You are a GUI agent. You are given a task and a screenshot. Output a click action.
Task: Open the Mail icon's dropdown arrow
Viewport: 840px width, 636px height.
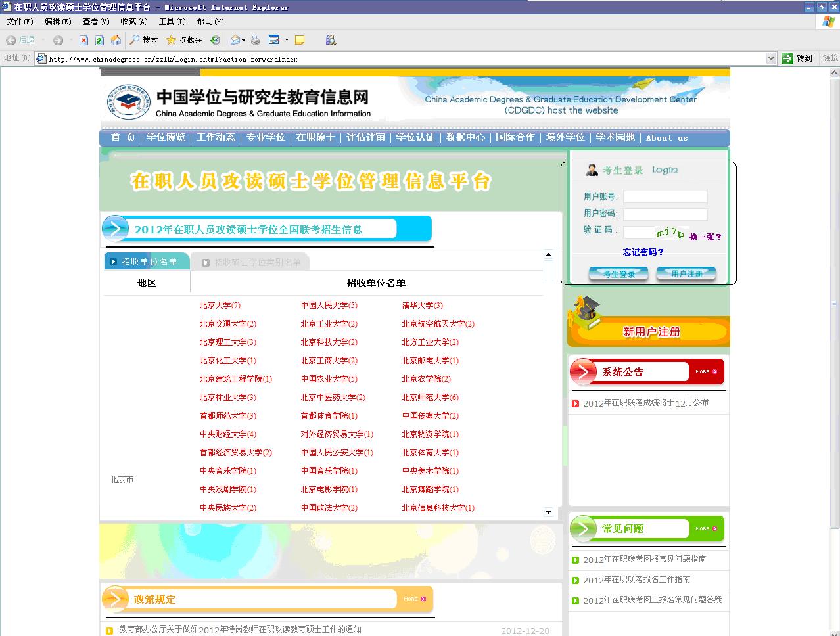243,40
